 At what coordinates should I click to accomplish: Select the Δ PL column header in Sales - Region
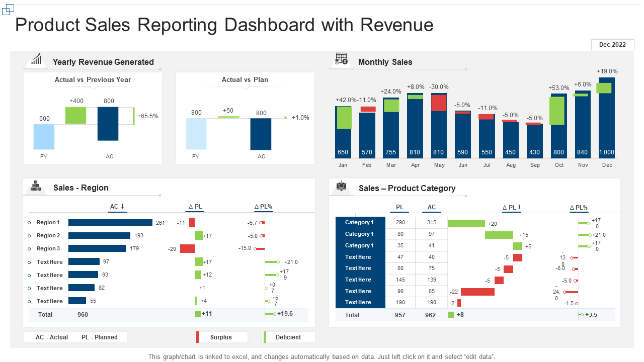pos(195,207)
